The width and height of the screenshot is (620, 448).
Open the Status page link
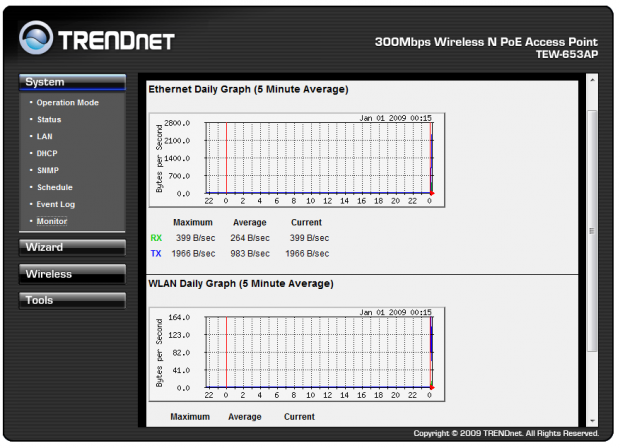pyautogui.click(x=49, y=119)
